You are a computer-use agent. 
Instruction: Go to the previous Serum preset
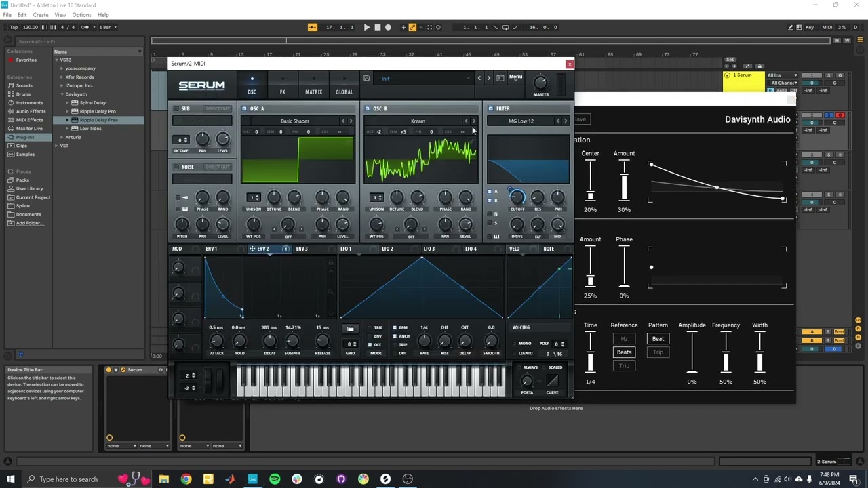[479, 78]
